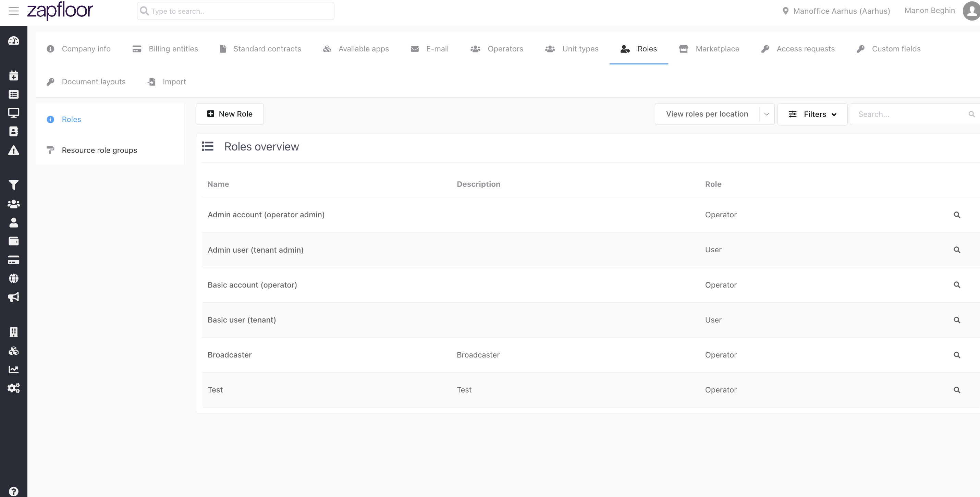The image size is (980, 497).
Task: Open the settings gears sidebar icon
Action: tap(14, 388)
